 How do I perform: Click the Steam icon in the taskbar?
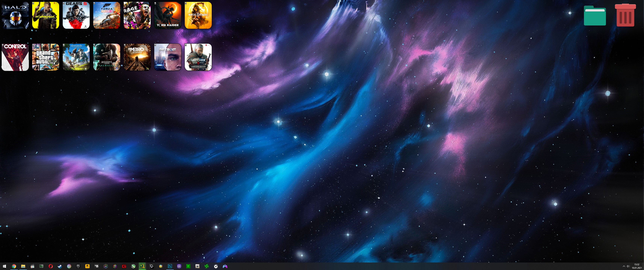pyautogui.click(x=60, y=266)
